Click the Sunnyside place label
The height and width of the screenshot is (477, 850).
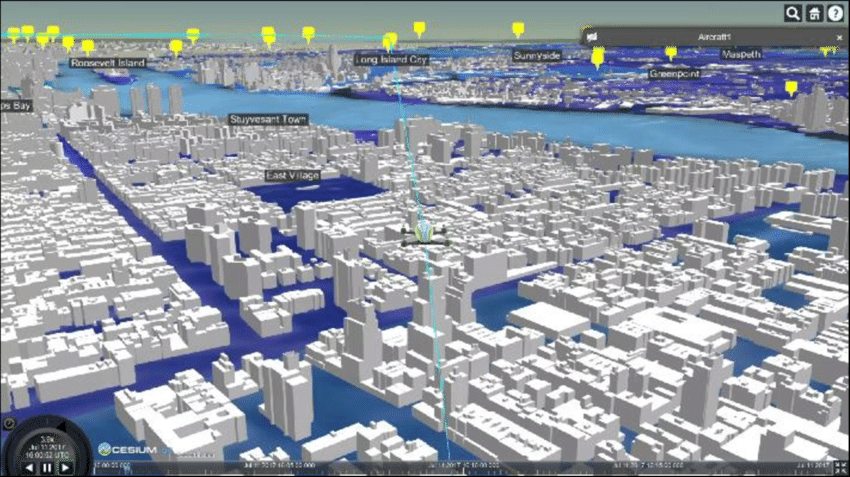[537, 55]
